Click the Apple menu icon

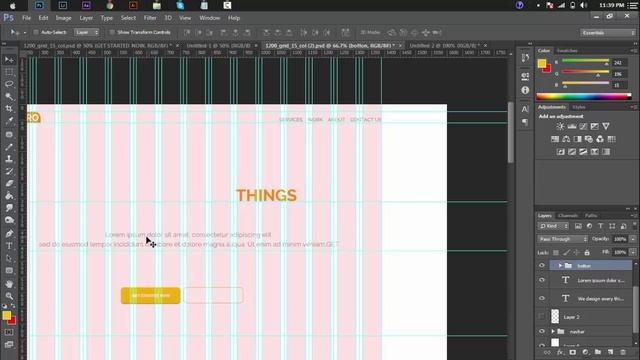(13, 5)
